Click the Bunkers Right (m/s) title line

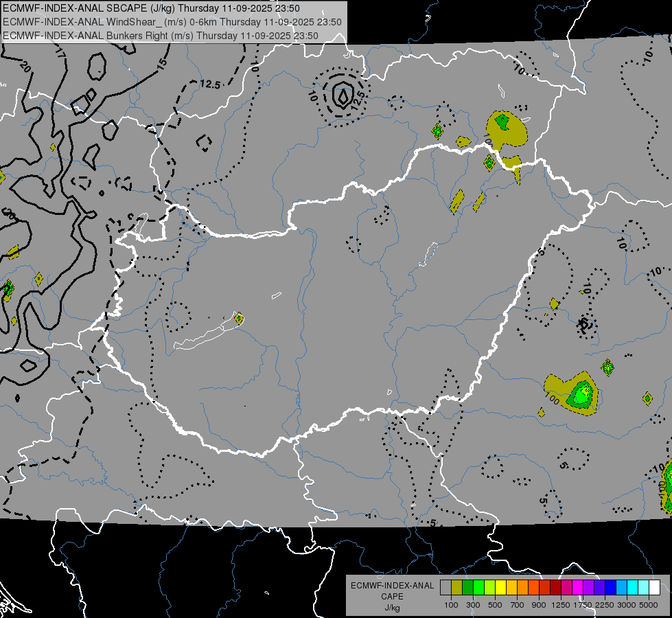(x=161, y=36)
